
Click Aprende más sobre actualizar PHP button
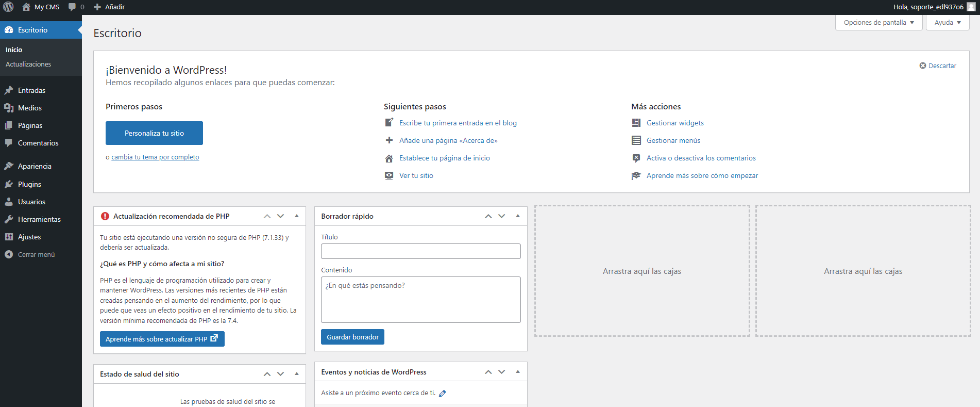[x=162, y=339]
